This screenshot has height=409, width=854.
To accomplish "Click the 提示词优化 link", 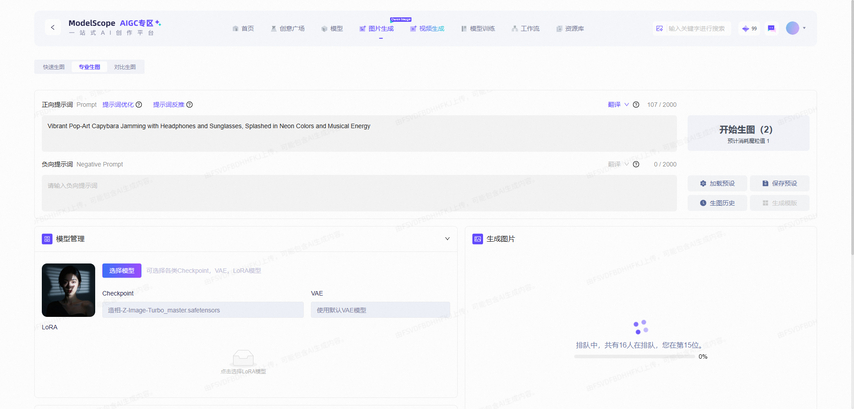I will click(x=118, y=105).
